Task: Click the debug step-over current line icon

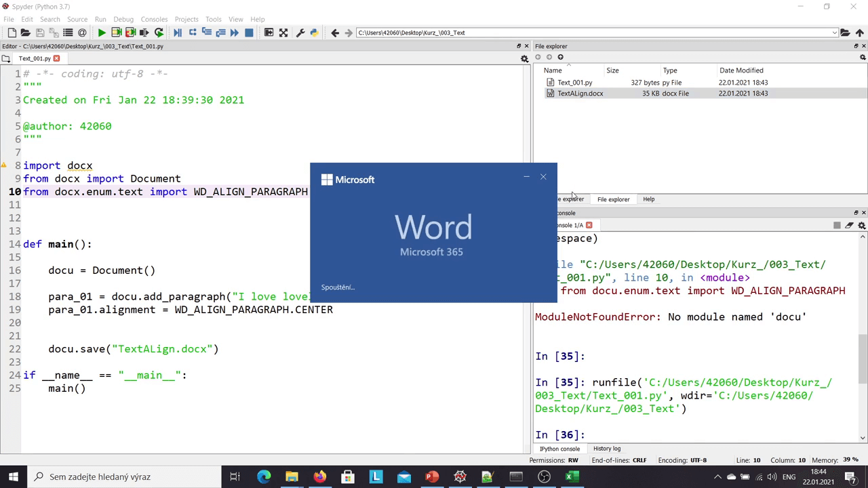Action: click(193, 33)
